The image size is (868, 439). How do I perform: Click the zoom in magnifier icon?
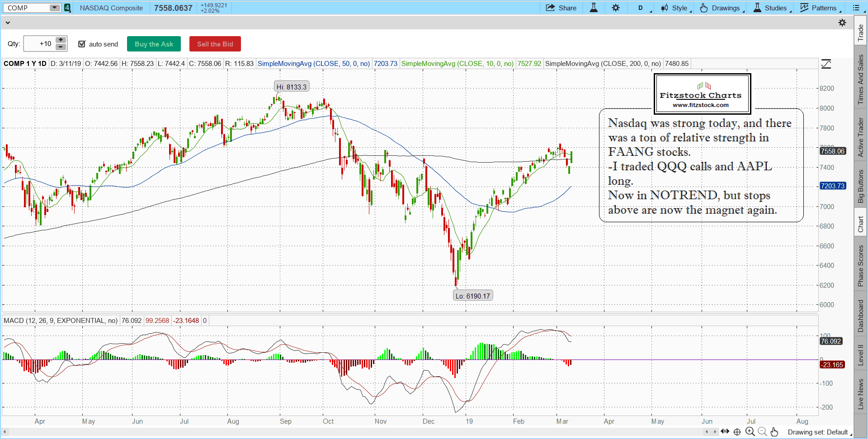pos(750,432)
